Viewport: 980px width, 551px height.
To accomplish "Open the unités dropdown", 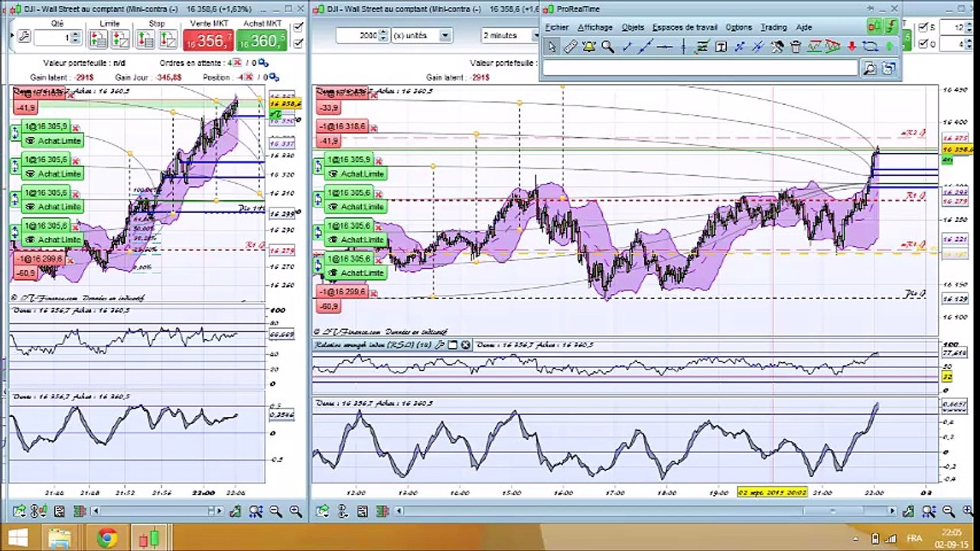I will tap(444, 35).
